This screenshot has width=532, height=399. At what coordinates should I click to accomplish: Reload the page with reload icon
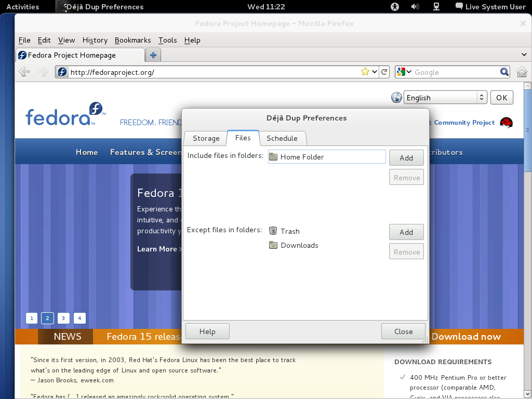pos(384,72)
